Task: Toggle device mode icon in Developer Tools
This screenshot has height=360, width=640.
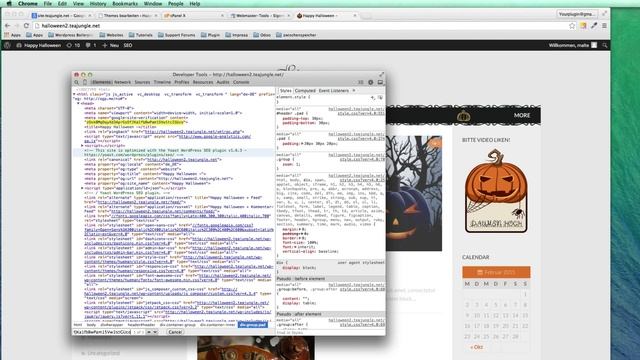Action: click(85, 82)
